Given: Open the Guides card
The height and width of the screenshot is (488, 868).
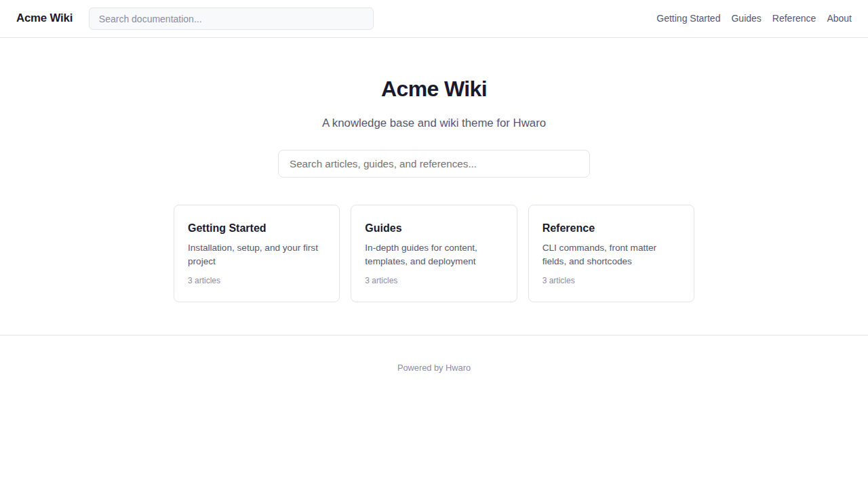Looking at the screenshot, I should tap(433, 253).
